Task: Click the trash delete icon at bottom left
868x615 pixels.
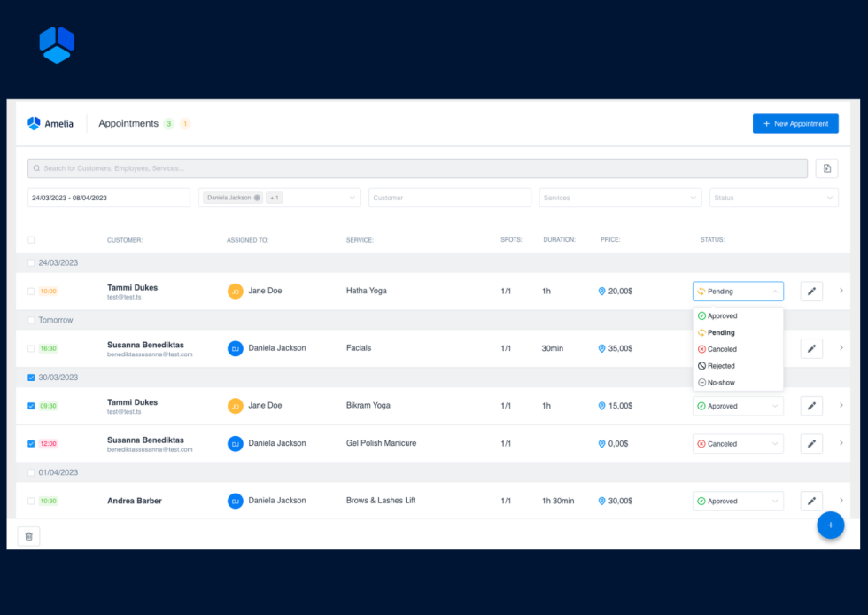Action: pos(28,536)
